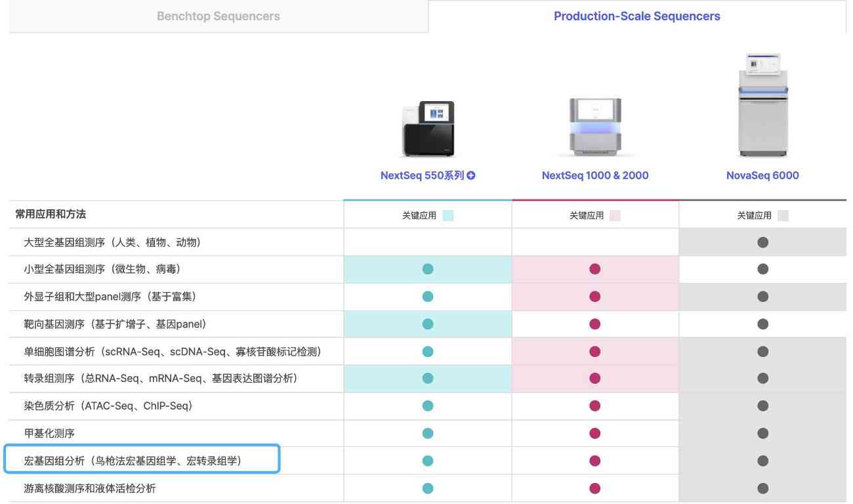This screenshot has height=504, width=853.
Task: Click the magenta dot in the 单细胞图谱分析 row
Action: pos(595,352)
